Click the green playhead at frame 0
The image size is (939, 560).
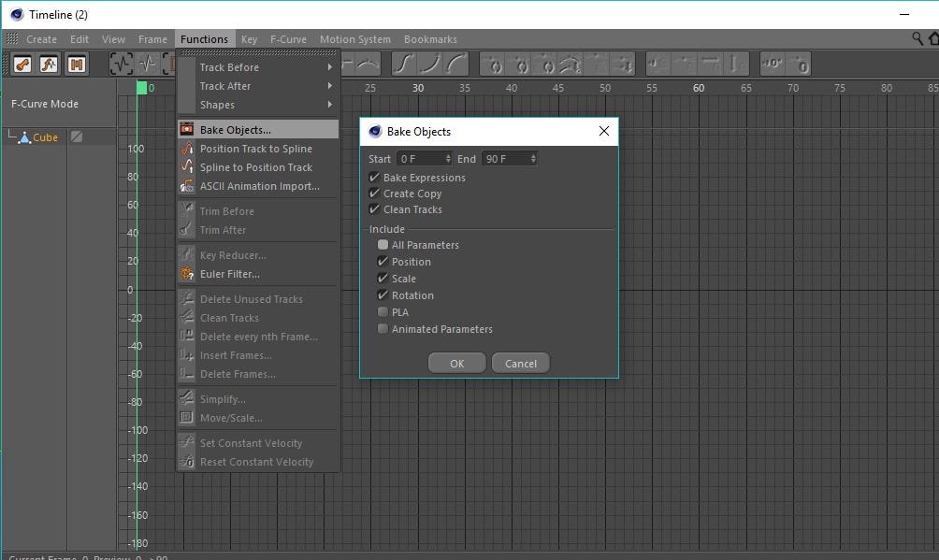click(141, 88)
